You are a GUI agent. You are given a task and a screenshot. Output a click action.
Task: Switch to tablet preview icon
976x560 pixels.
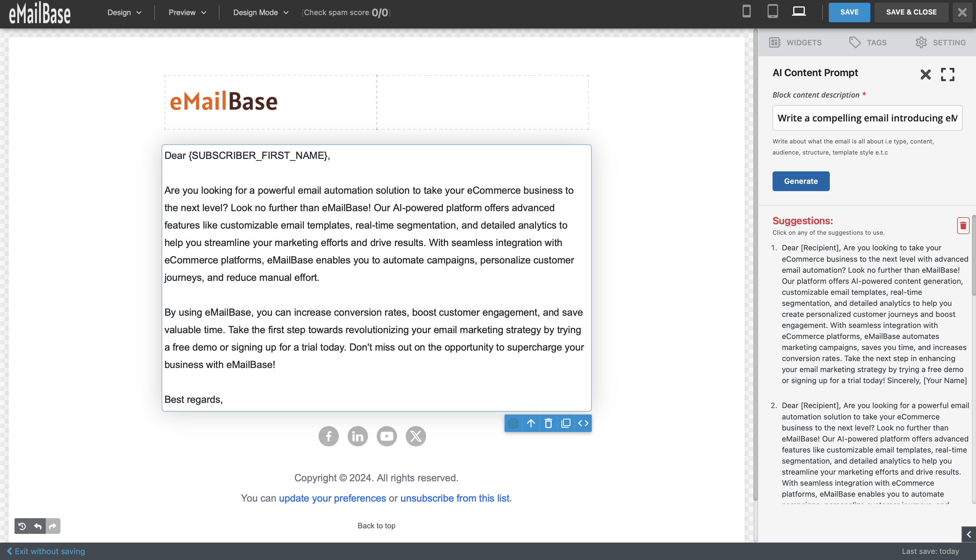[773, 12]
